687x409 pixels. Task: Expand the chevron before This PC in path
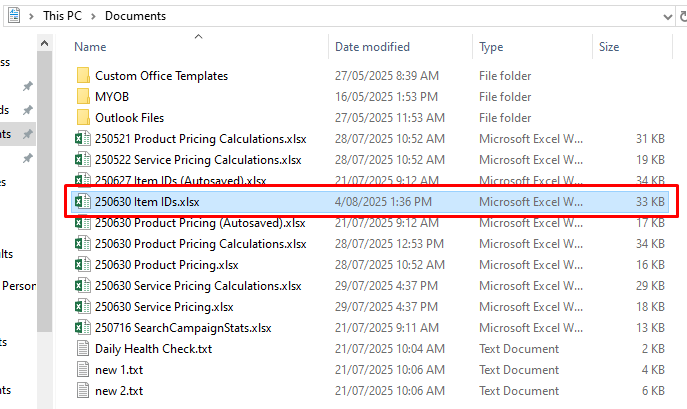[x=31, y=16]
